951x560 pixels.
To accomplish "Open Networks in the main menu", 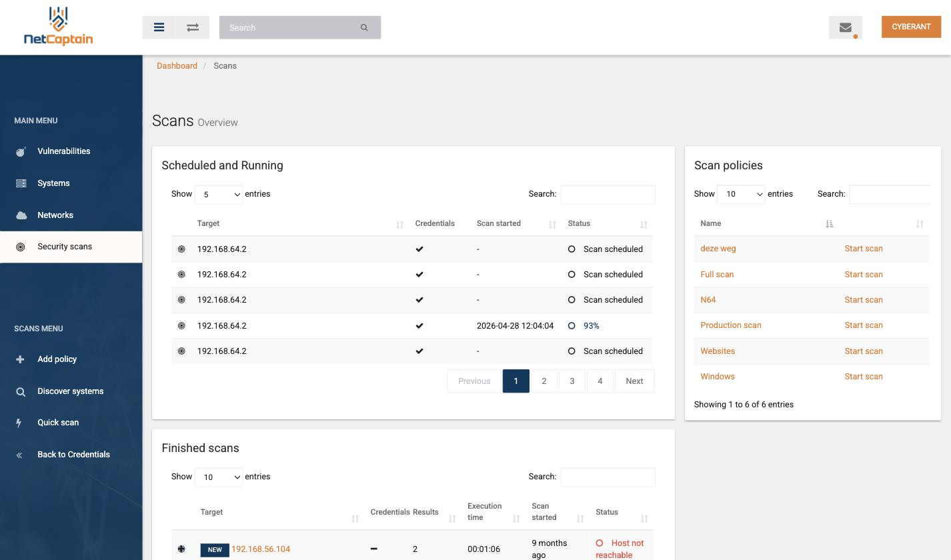I will point(55,215).
